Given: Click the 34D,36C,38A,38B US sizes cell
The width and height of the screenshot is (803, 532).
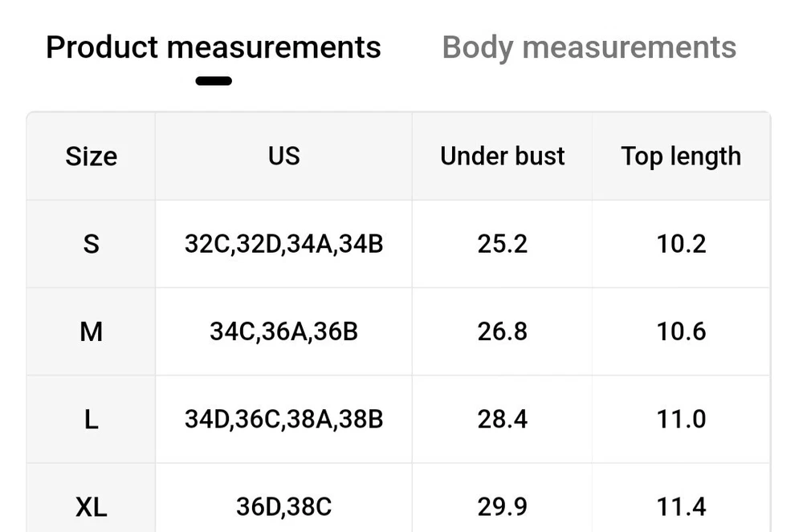Looking at the screenshot, I should 284,419.
